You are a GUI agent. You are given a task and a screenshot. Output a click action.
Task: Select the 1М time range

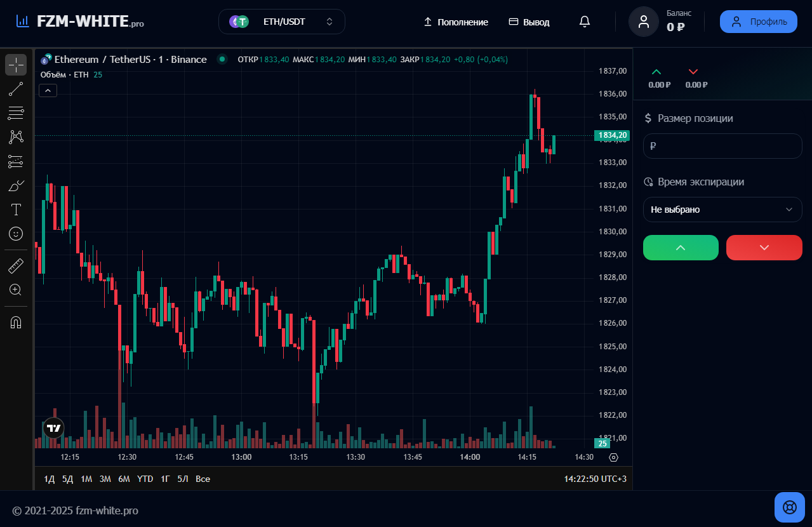[86, 479]
